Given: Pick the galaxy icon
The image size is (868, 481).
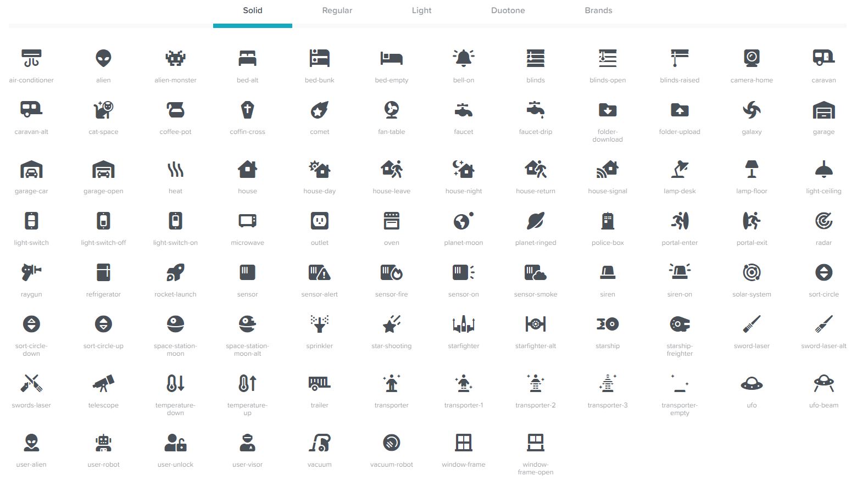Looking at the screenshot, I should [x=752, y=110].
